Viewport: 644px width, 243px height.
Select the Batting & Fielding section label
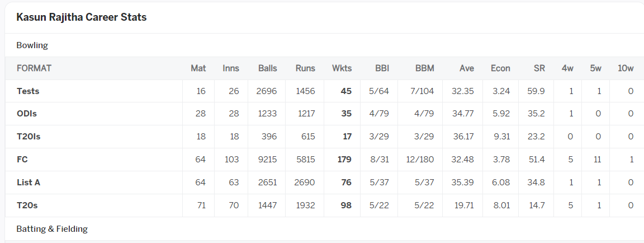click(x=52, y=228)
